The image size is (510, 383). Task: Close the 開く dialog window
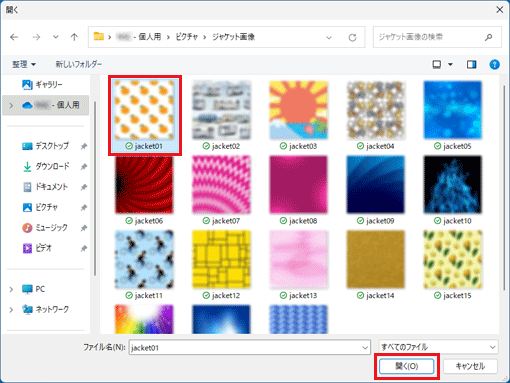tap(499, 10)
